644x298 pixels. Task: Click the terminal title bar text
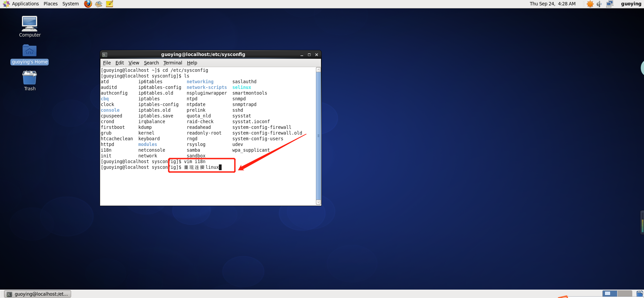click(203, 54)
